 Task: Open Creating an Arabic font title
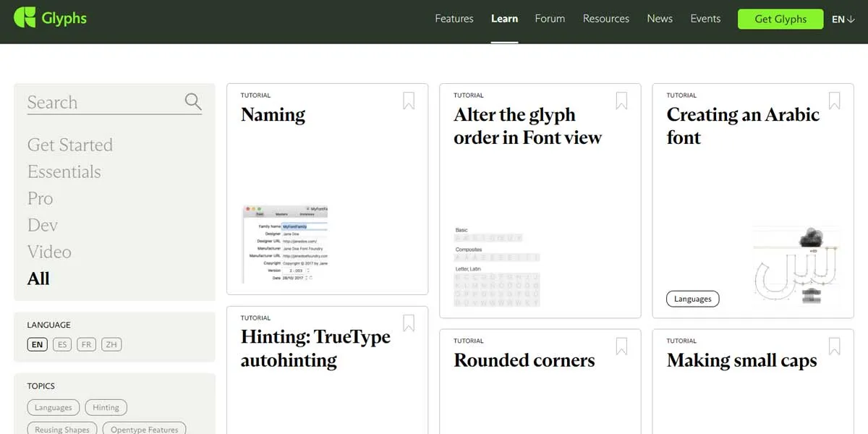(743, 126)
